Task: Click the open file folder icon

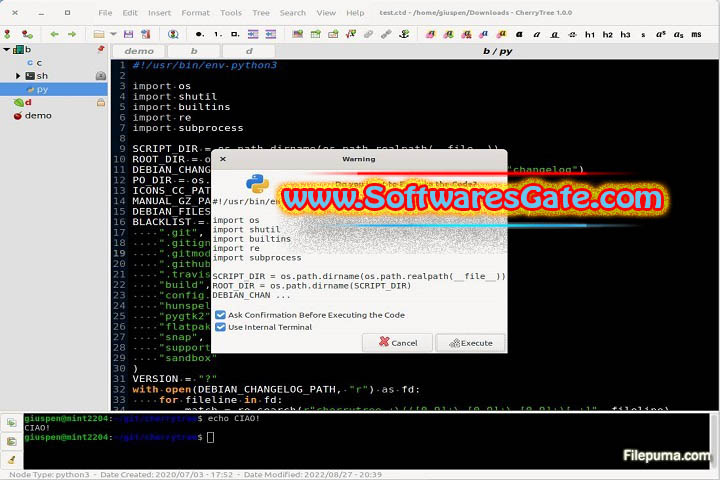Action: click(x=99, y=34)
